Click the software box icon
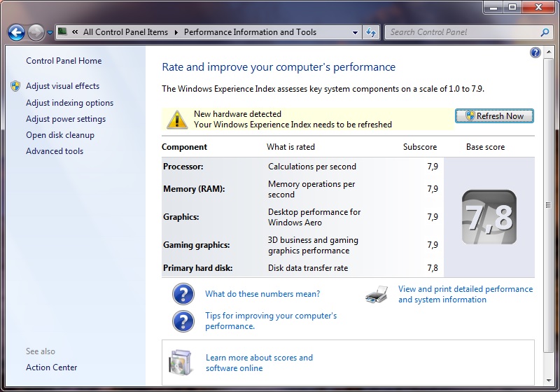The width and height of the screenshot is (560, 392). pos(181,363)
